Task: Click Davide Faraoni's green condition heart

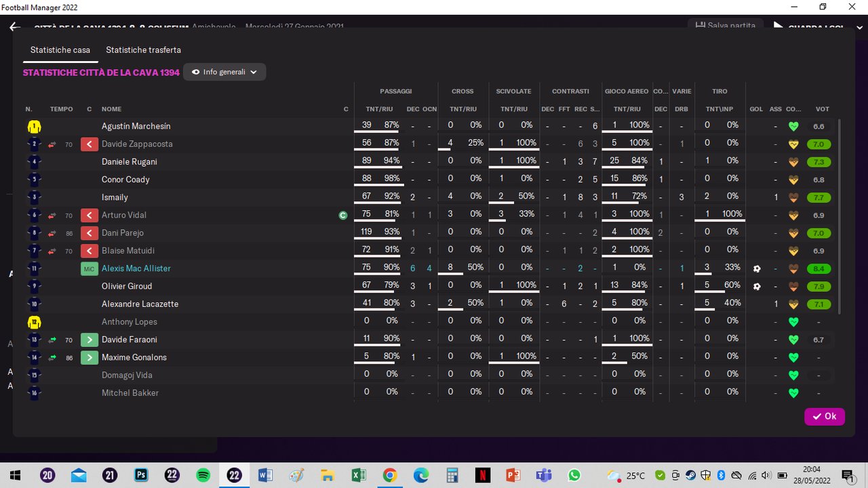Action: pos(793,340)
